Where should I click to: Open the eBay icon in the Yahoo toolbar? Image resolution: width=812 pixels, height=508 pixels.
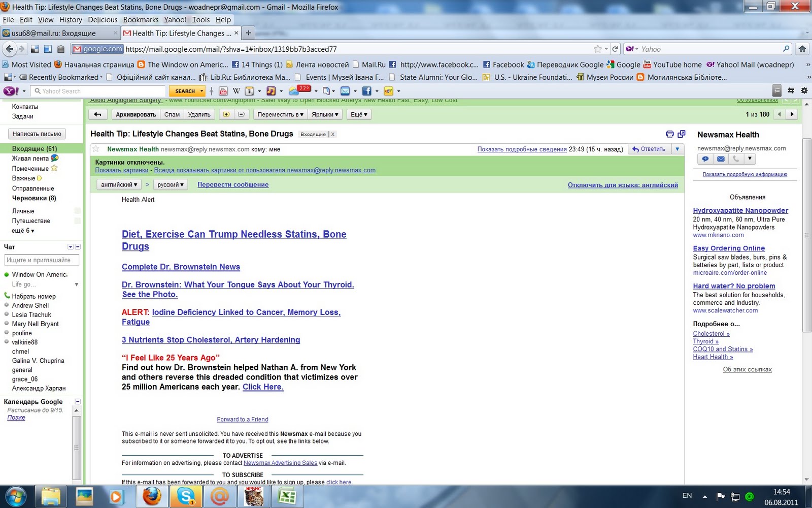(x=389, y=91)
